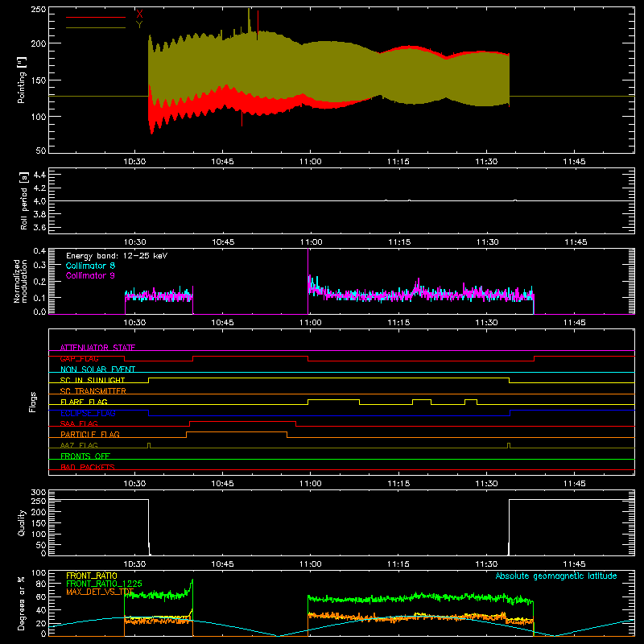Viewport: 644px width, 644px height.
Task: Click the raised PARTICLE_FLAG segment
Action: [237, 432]
